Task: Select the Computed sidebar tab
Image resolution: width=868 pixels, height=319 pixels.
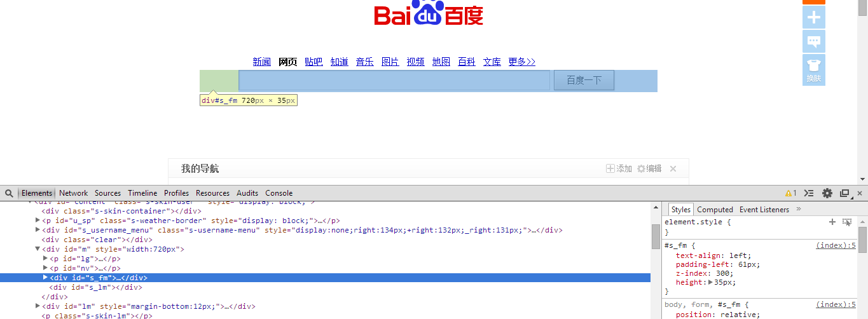Action: pos(715,210)
